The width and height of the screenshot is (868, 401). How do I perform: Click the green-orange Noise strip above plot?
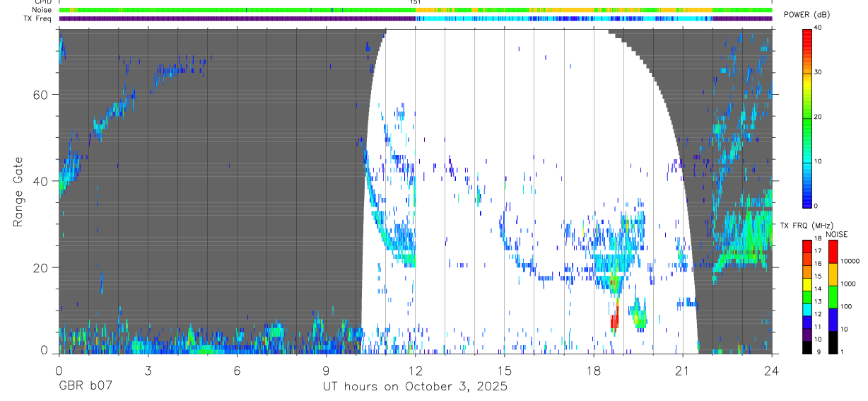pyautogui.click(x=416, y=10)
